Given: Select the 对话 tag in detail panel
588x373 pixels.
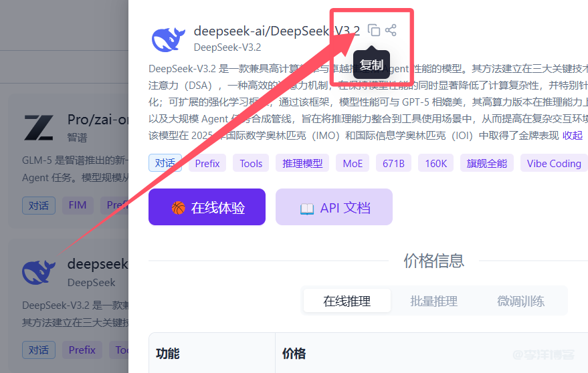Looking at the screenshot, I should pyautogui.click(x=165, y=163).
